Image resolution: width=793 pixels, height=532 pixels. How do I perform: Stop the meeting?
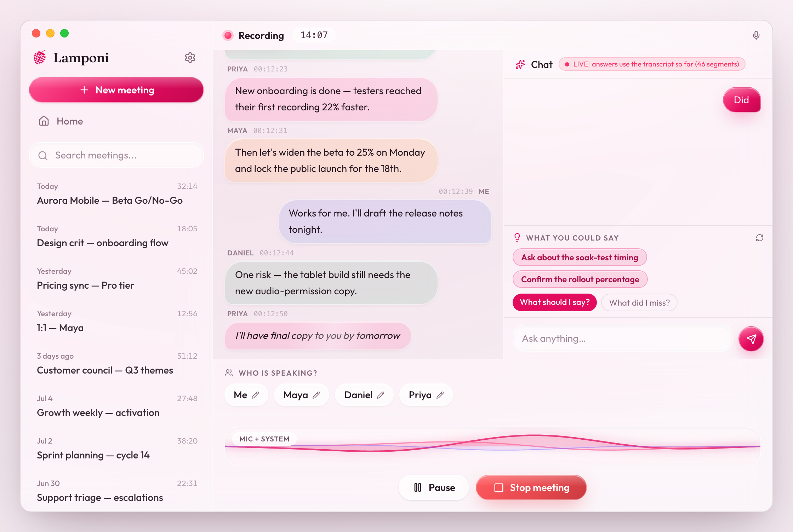[531, 487]
